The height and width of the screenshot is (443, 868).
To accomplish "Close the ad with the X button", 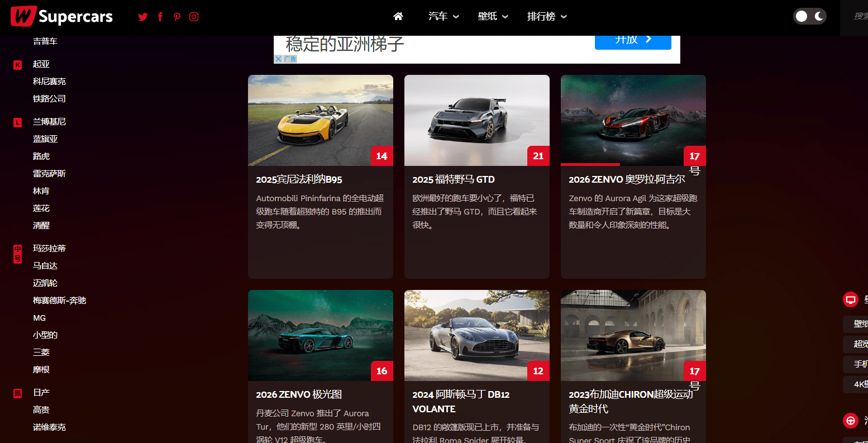I will (x=278, y=59).
